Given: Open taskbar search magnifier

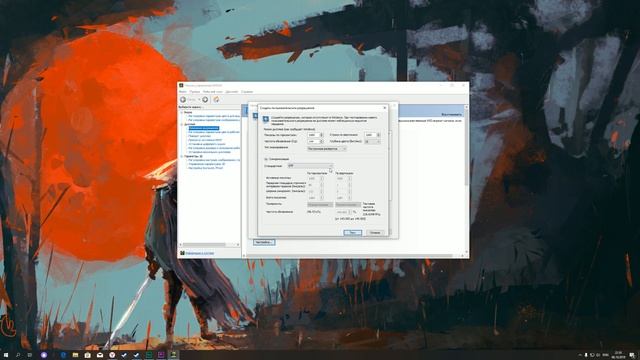Looking at the screenshot, I should (x=18, y=355).
